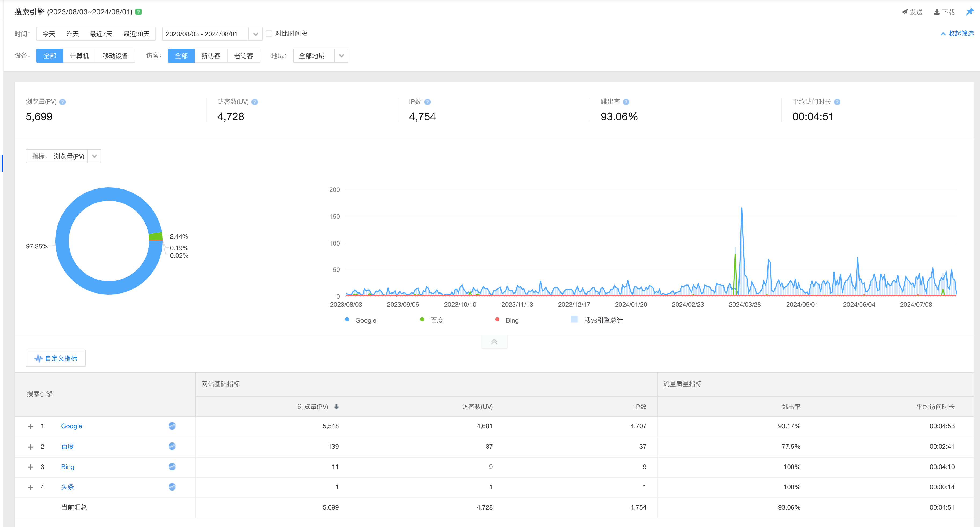Expand the Bing row with plus sign
Viewport: 980px width, 527px height.
(x=31, y=467)
